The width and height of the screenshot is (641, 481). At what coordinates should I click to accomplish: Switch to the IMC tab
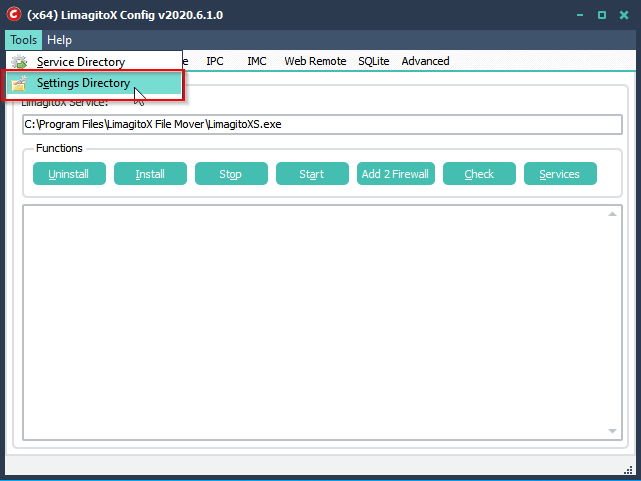tap(257, 61)
